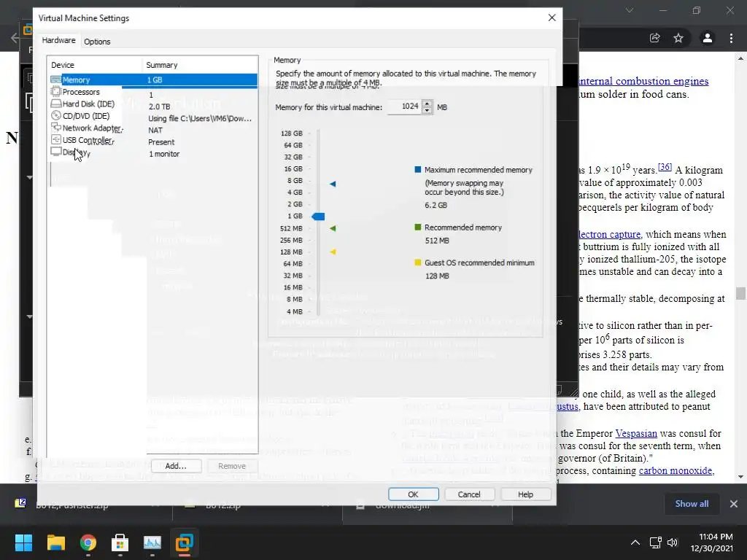The image size is (747, 560).
Task: Click the browser share page icon
Action: click(655, 38)
